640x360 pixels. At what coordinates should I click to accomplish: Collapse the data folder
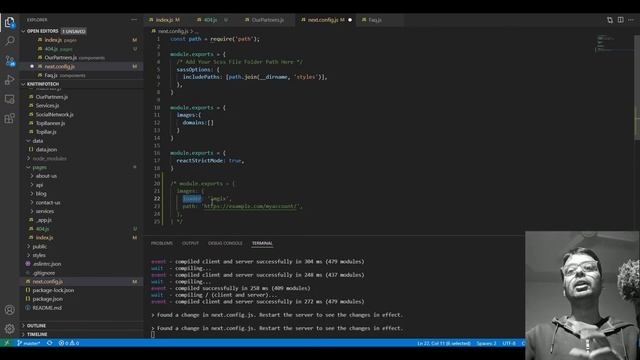[x=28, y=141]
